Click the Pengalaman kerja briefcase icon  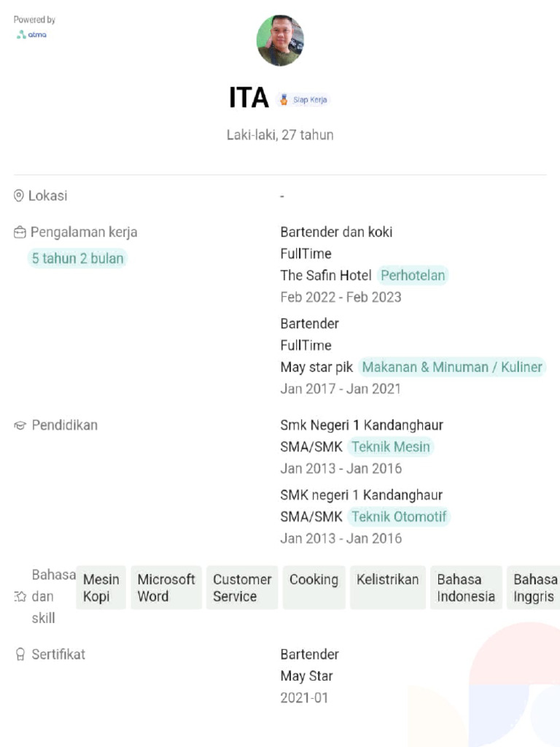[20, 233]
